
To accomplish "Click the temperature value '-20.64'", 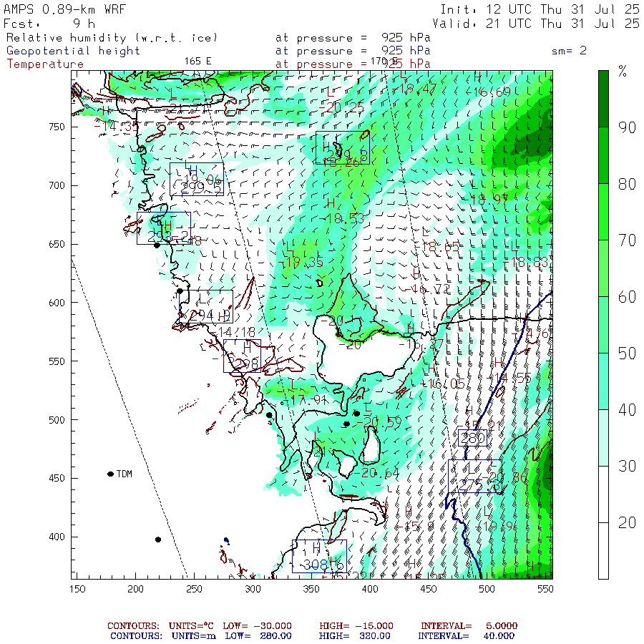I will 376,473.
